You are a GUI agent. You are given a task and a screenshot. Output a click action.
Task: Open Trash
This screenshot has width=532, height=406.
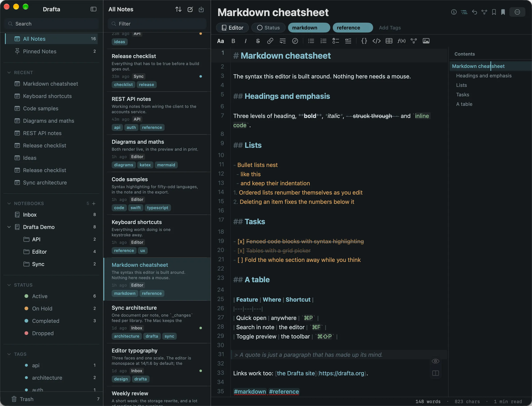pos(51,399)
